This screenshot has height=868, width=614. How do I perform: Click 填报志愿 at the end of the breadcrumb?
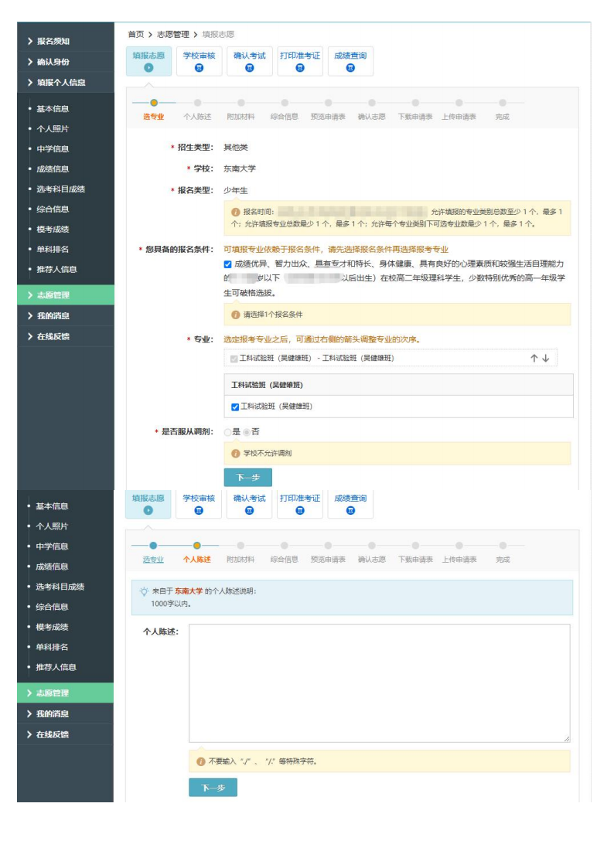[x=218, y=34]
